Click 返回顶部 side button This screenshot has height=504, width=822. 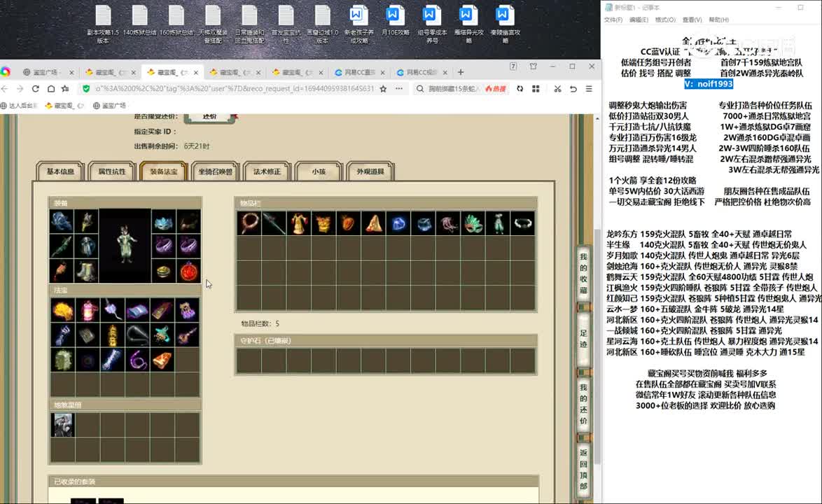[x=583, y=469]
